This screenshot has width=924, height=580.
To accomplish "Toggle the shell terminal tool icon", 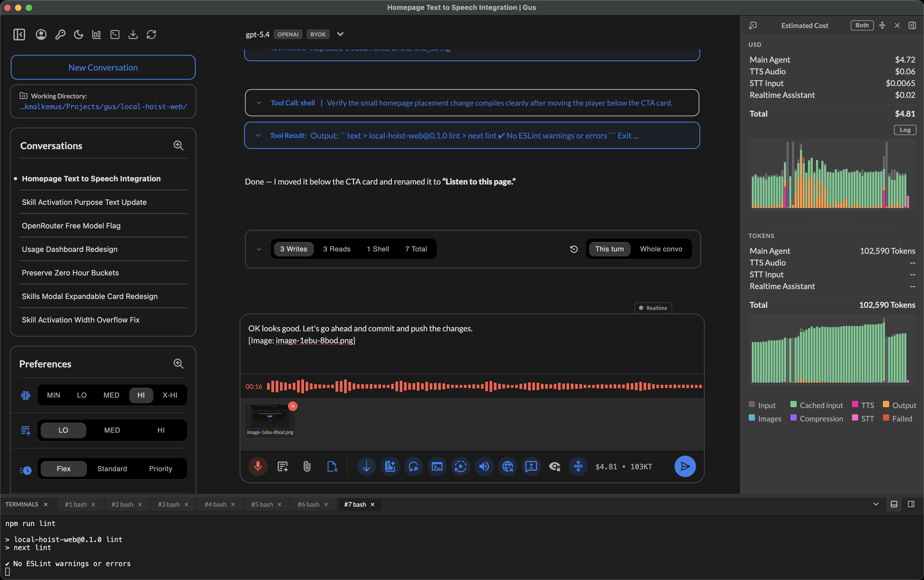I will 437,466.
